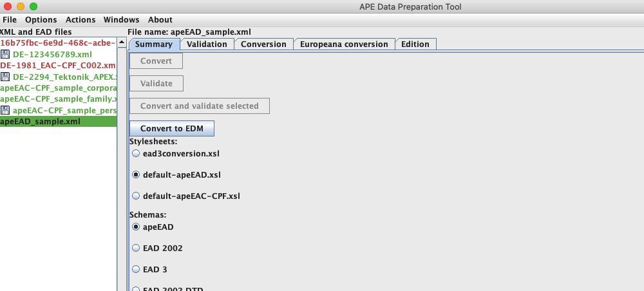Select the red DE-1981_EAC-CPF_C002 file entry
Screen dimensions: 644x291
click(x=58, y=66)
